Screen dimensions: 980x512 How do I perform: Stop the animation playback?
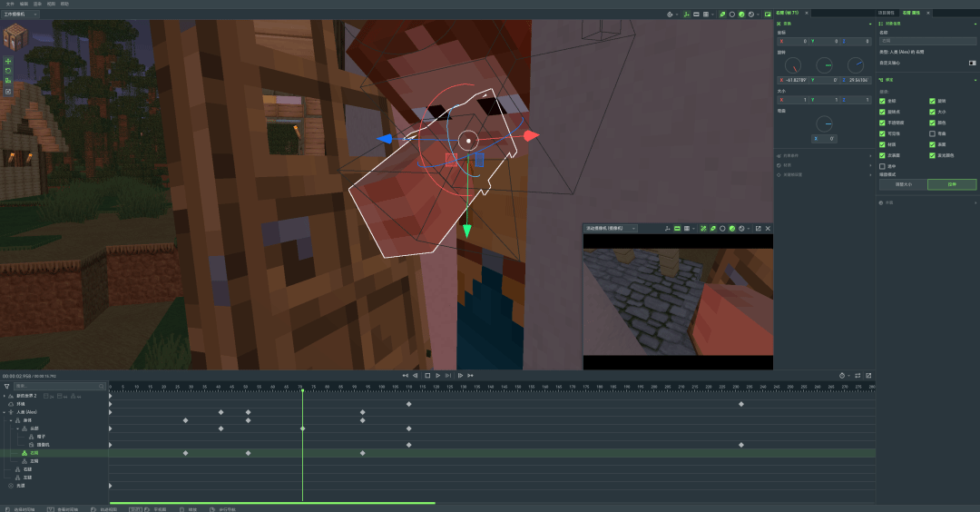[x=427, y=376]
